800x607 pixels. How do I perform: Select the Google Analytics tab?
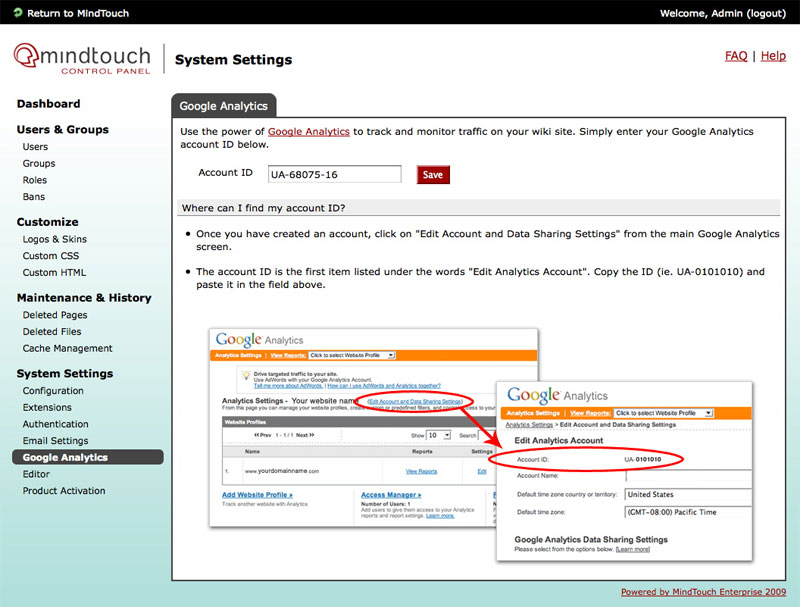(x=223, y=106)
